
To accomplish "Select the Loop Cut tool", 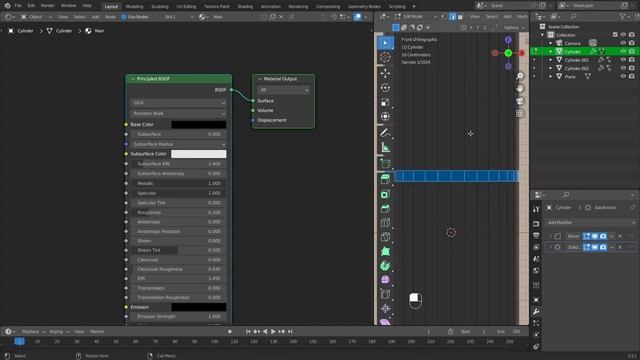I will tap(385, 223).
